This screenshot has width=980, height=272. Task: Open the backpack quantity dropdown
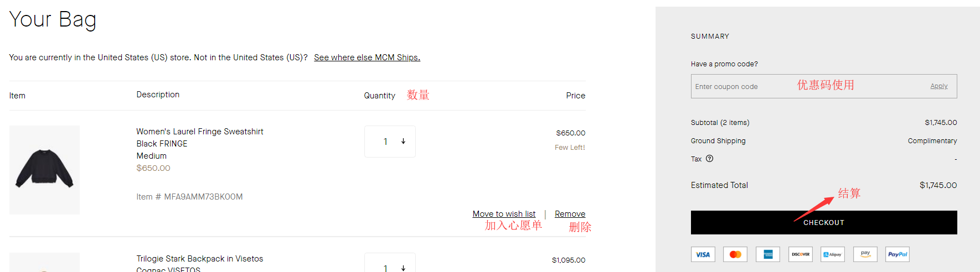click(390, 265)
